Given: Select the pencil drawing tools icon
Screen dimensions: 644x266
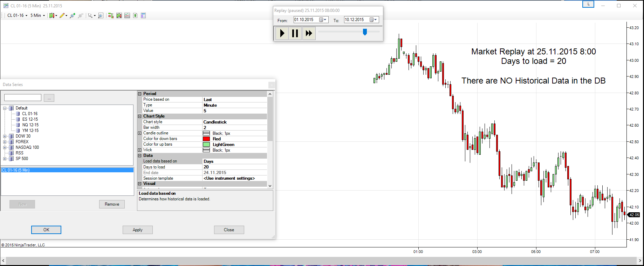Looking at the screenshot, I should [x=62, y=15].
